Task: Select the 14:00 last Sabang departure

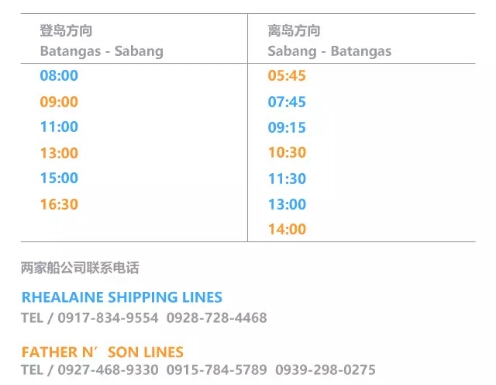Action: pyautogui.click(x=287, y=229)
